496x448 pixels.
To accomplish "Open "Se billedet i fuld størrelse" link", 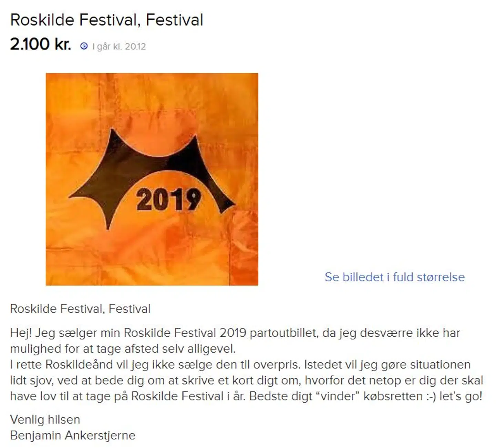I will [394, 277].
